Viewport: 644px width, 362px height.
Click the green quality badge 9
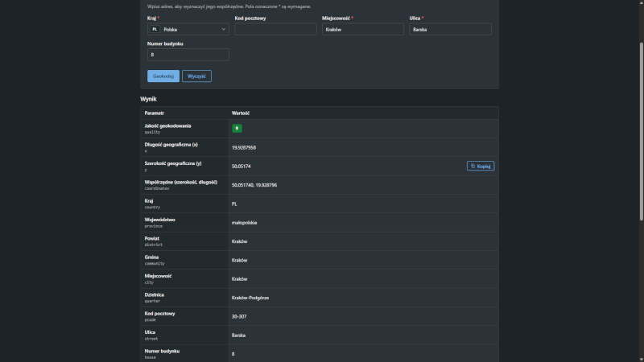[x=237, y=129]
